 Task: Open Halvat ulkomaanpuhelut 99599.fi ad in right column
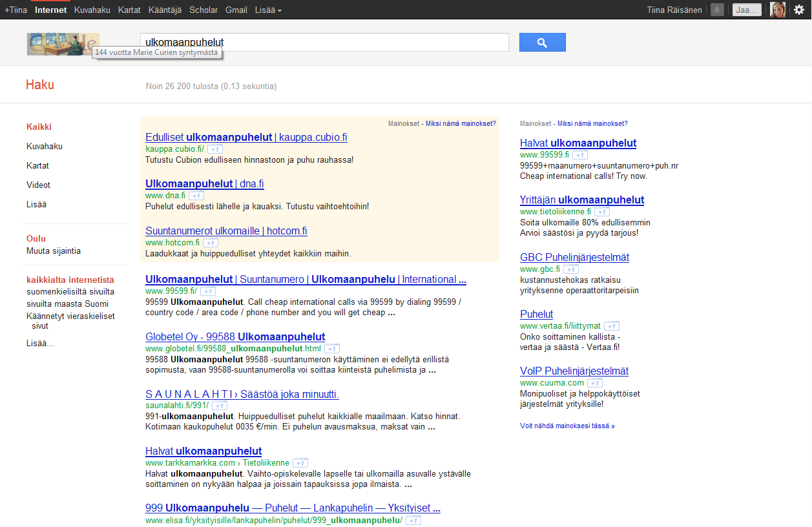tap(578, 143)
